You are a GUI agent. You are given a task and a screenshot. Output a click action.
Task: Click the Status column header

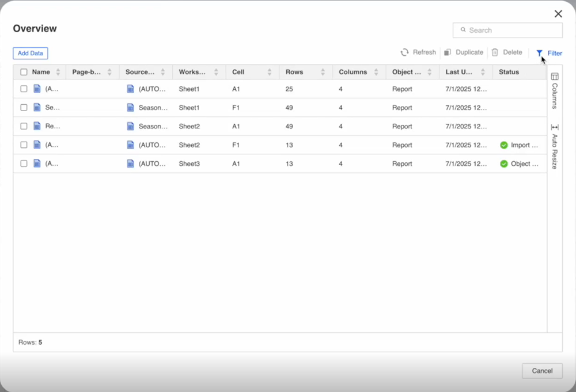tap(509, 72)
